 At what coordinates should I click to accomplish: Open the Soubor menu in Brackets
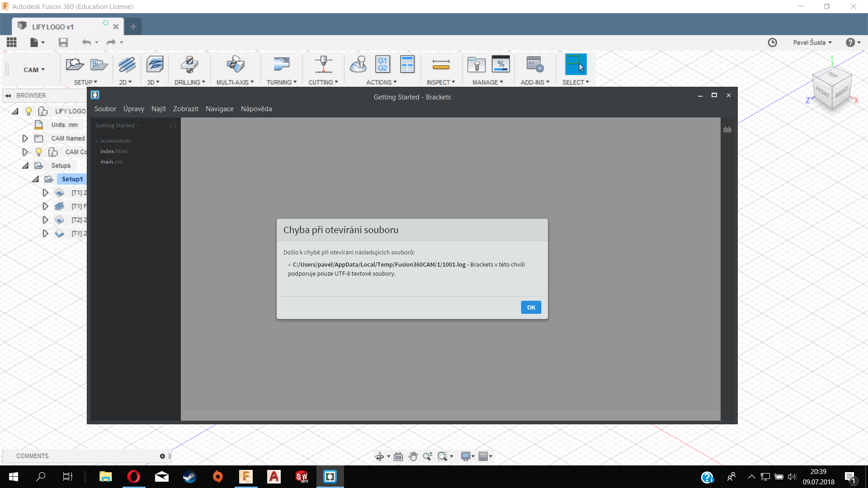click(105, 109)
